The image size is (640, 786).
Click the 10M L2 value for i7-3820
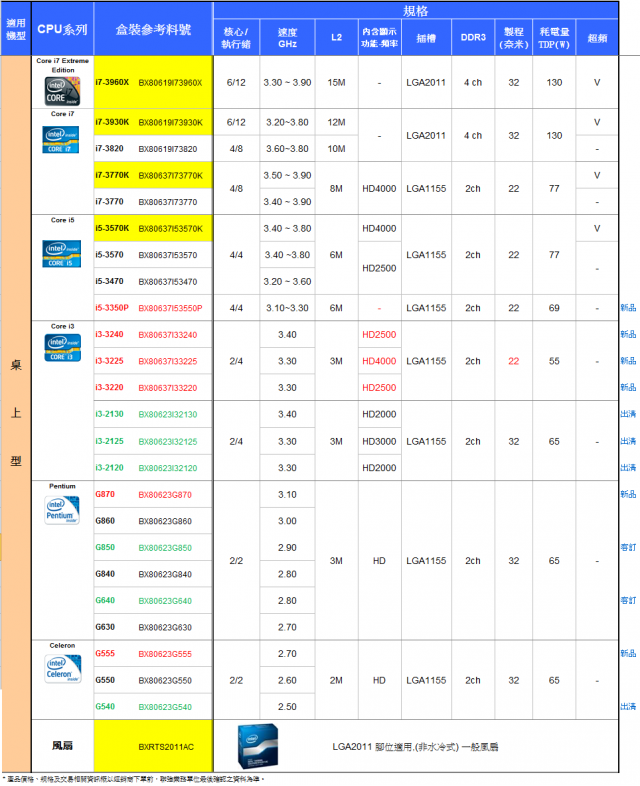pyautogui.click(x=336, y=149)
